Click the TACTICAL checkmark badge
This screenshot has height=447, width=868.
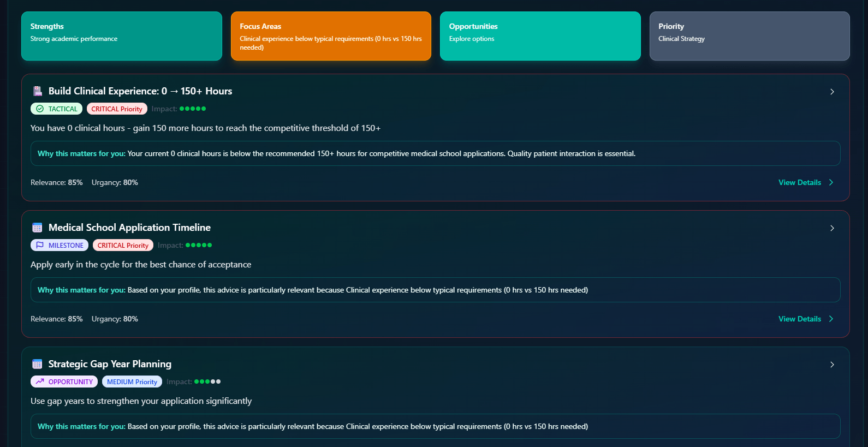coord(57,109)
